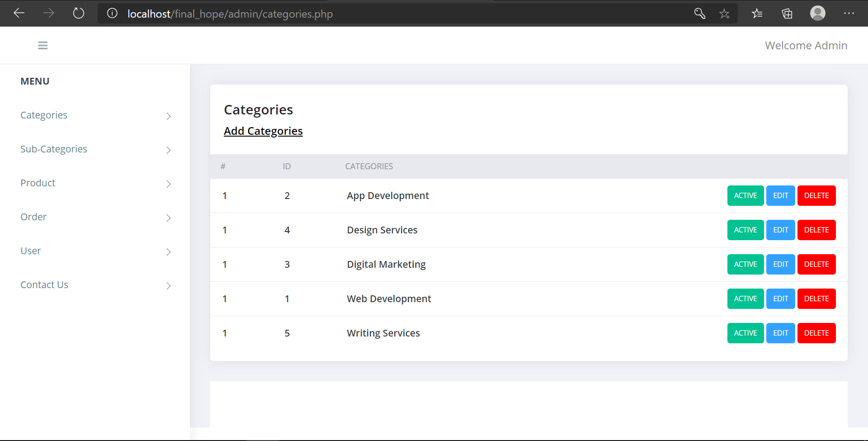Open the Contact Us sidebar menu item
Viewport: 868px width, 441px height.
[x=44, y=285]
